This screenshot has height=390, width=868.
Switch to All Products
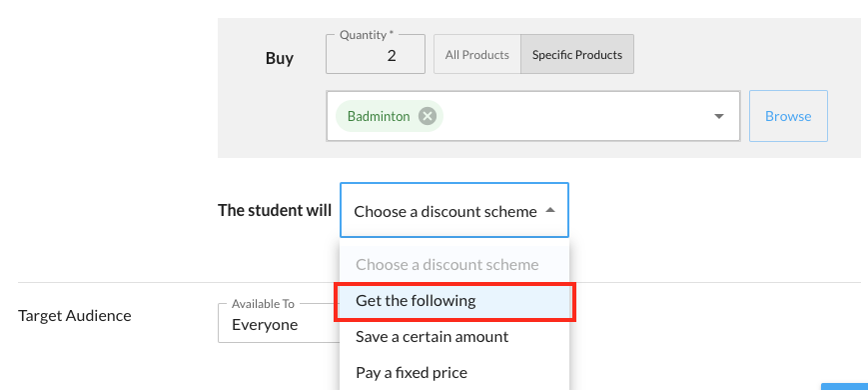pyautogui.click(x=477, y=54)
